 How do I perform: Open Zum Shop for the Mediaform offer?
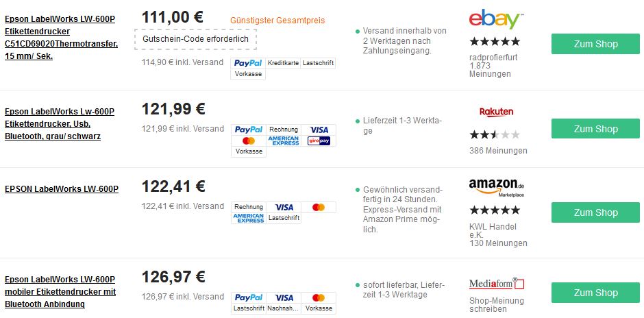595,293
